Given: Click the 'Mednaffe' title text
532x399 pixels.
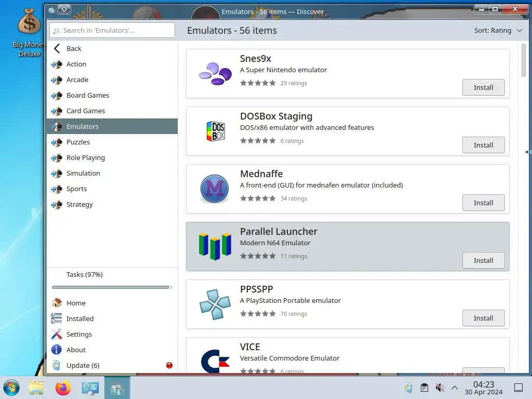Looking at the screenshot, I should tap(261, 174).
